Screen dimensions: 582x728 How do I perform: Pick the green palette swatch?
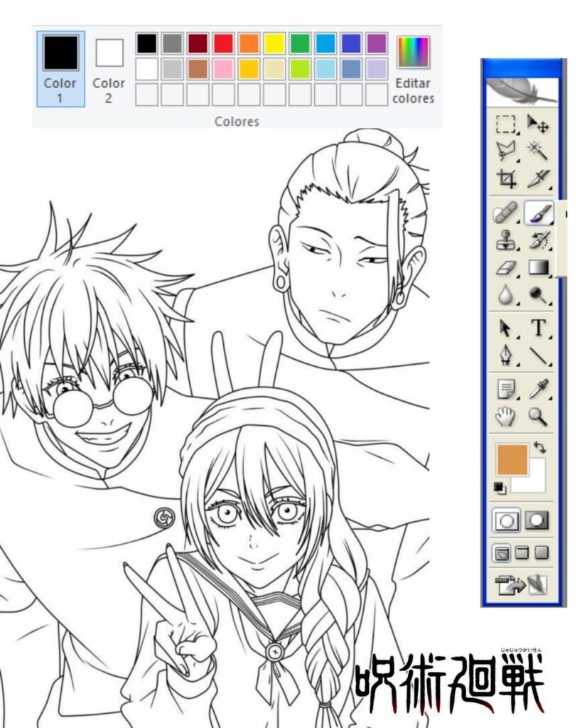click(300, 43)
